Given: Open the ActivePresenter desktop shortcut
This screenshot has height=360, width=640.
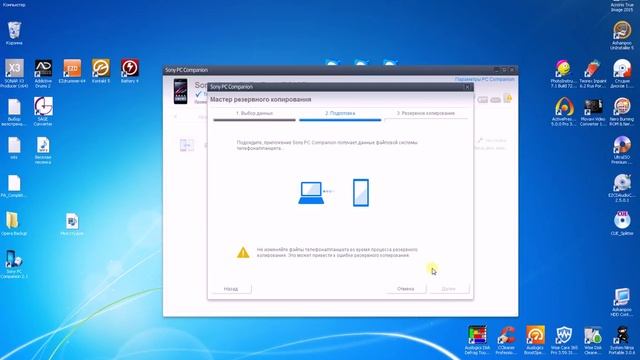Looking at the screenshot, I should pos(564,112).
